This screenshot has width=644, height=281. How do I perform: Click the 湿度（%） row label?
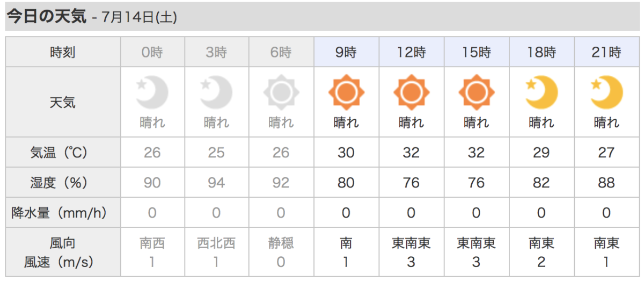(x=63, y=183)
